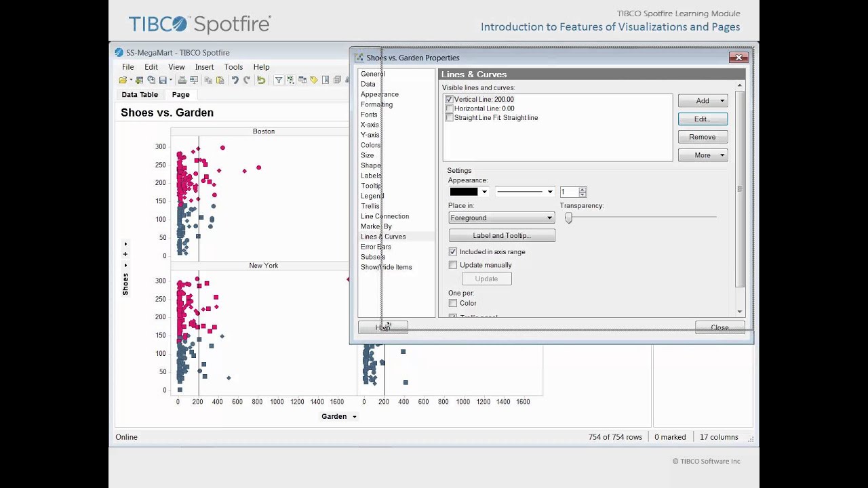Click the dialog's vertical scrollbar

[x=740, y=199]
